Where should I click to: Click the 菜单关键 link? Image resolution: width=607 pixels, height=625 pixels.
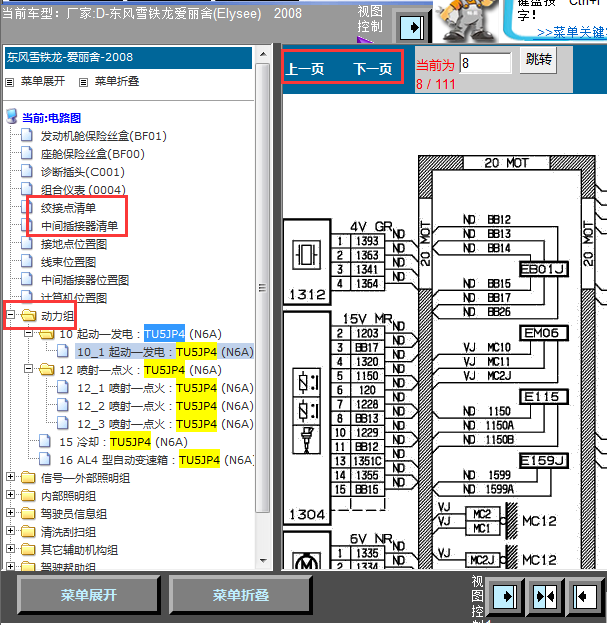point(571,32)
